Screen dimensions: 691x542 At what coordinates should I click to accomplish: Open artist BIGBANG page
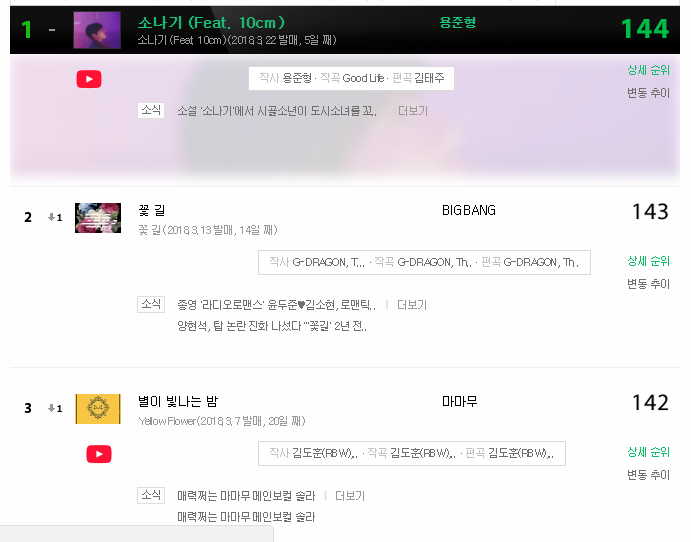(x=468, y=211)
